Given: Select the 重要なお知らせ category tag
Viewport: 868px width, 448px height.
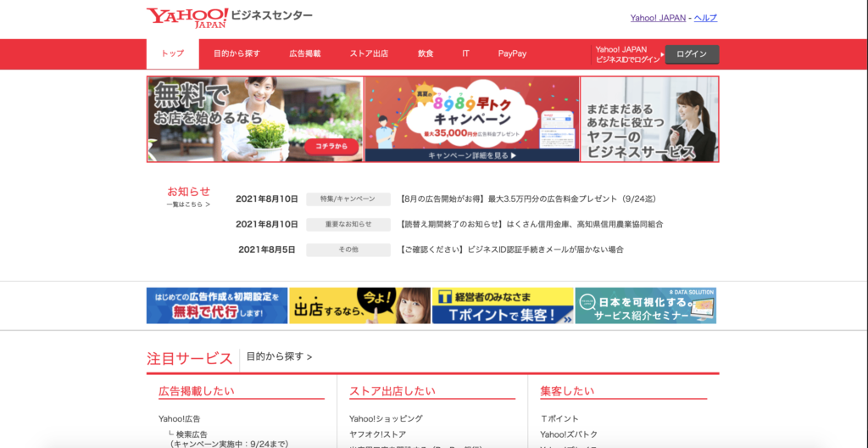Looking at the screenshot, I should click(348, 224).
